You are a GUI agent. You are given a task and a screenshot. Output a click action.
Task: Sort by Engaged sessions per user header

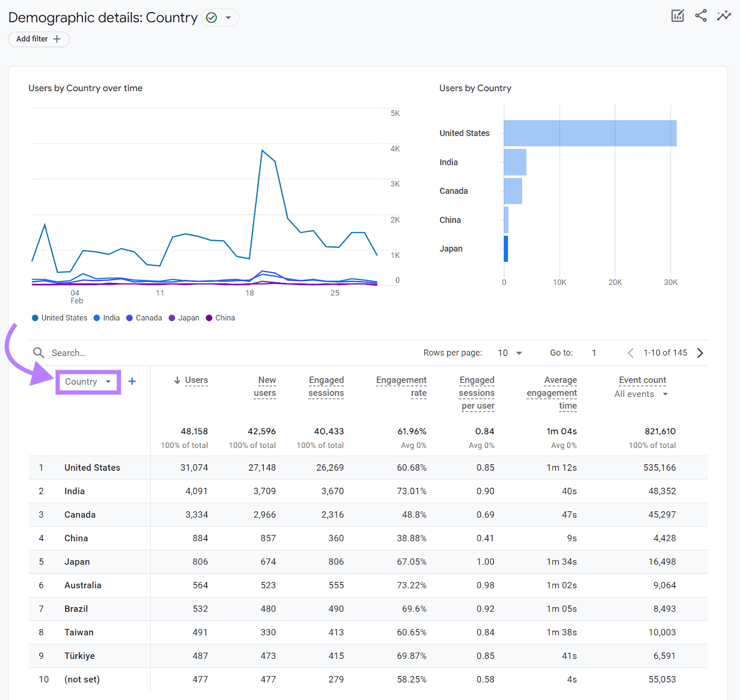coord(477,393)
